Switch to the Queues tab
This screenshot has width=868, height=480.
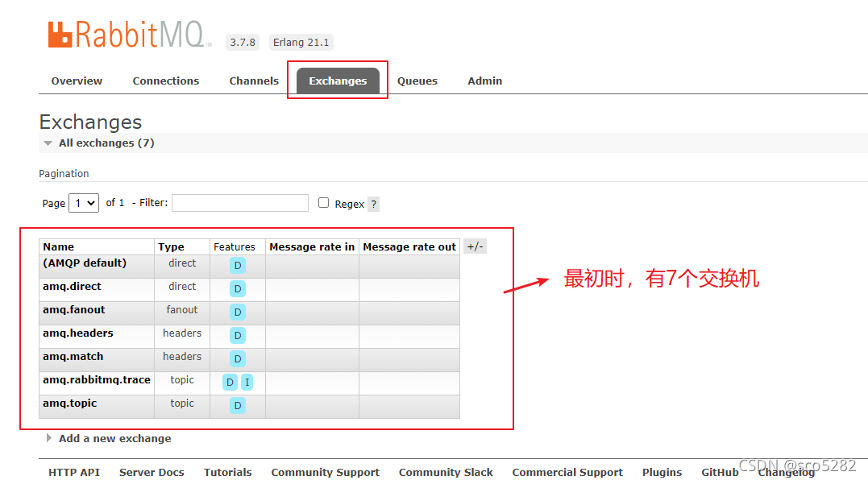point(417,81)
